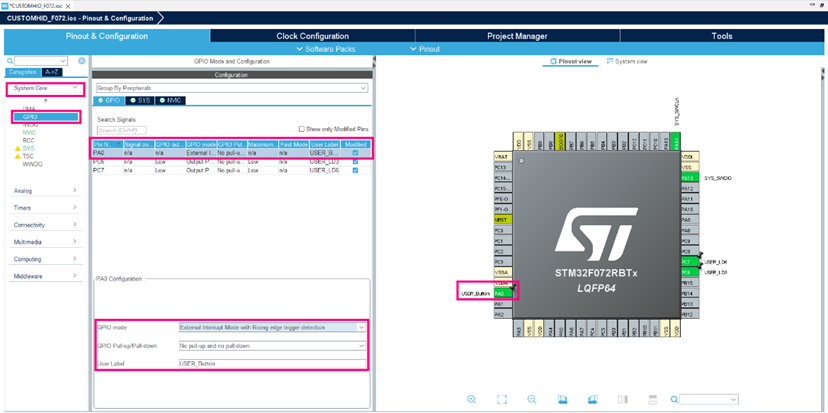The height and width of the screenshot is (413, 828).
Task: Open the GPIO mode dropdown
Action: [x=272, y=327]
